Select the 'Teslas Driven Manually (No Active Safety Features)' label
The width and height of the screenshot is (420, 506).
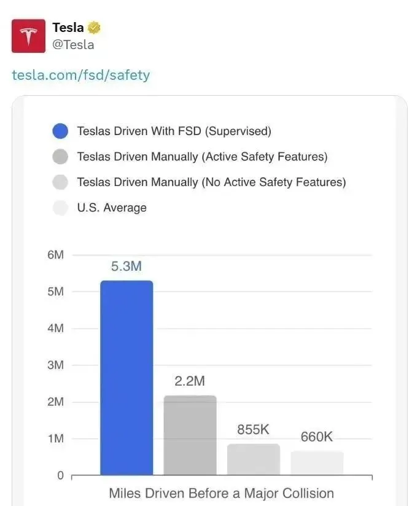(211, 182)
